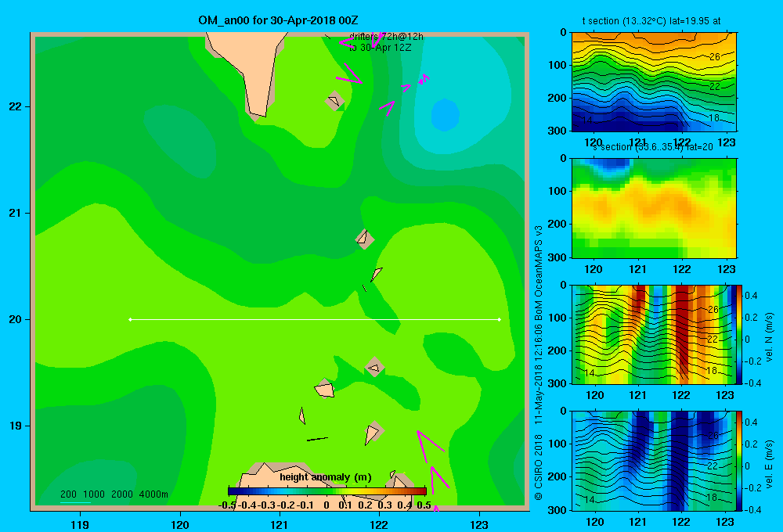The image size is (783, 532).
Task: Click the 'height anomaly (m)' legend title
Action: pyautogui.click(x=326, y=477)
